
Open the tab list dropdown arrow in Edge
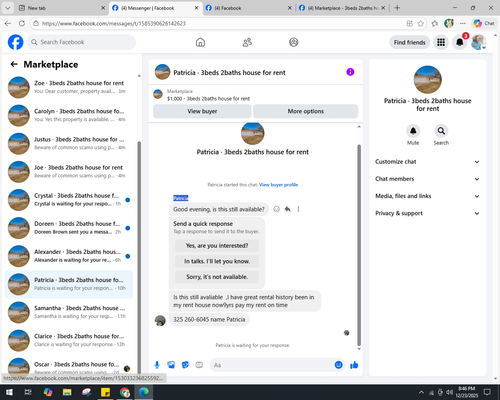click(7, 8)
